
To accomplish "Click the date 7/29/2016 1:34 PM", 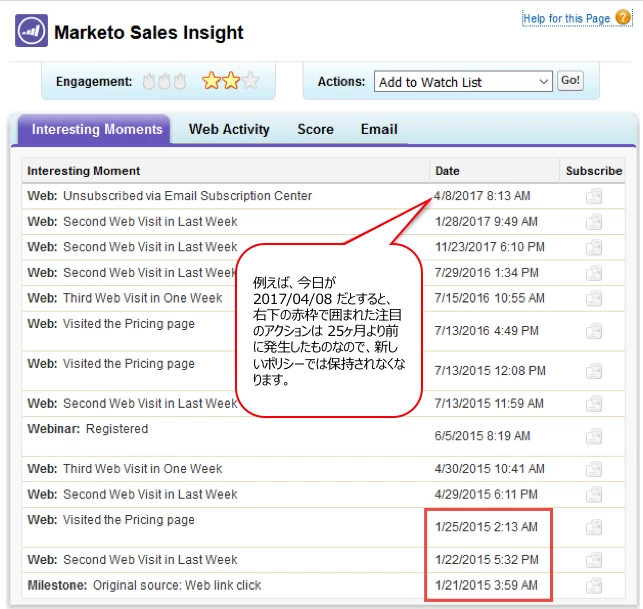I will 486,273.
